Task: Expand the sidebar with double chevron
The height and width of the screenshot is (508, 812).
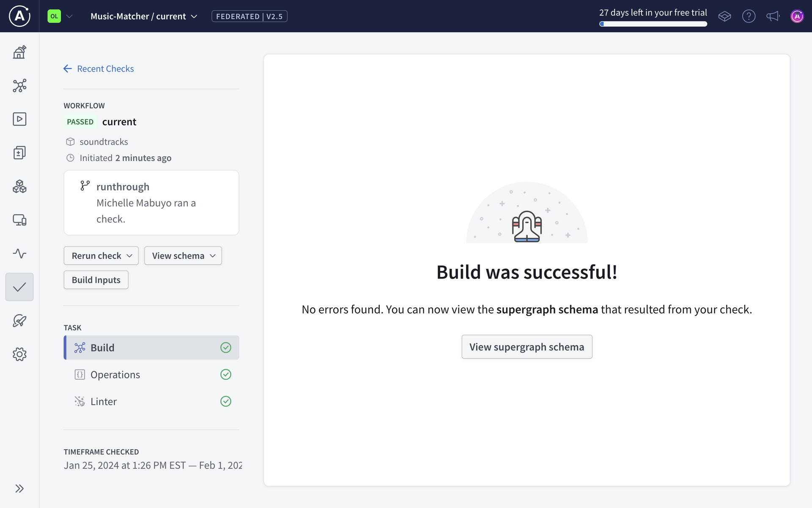Action: 19,489
